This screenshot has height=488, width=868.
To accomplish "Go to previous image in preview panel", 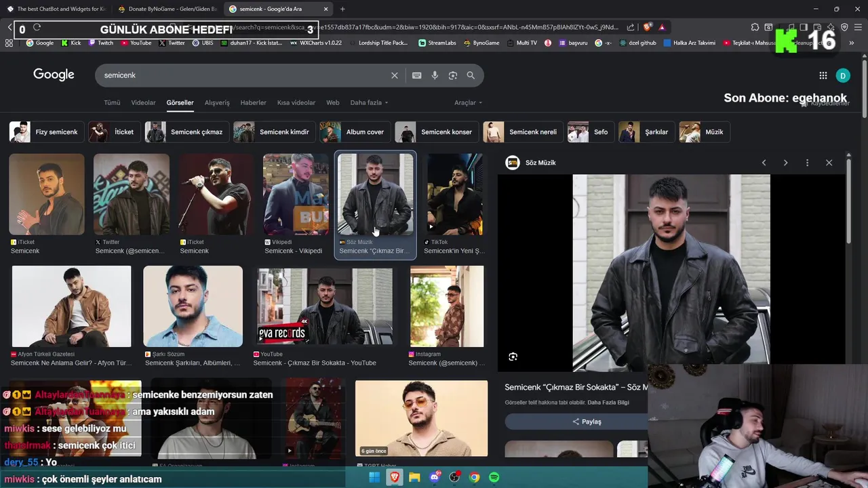I will coord(764,163).
